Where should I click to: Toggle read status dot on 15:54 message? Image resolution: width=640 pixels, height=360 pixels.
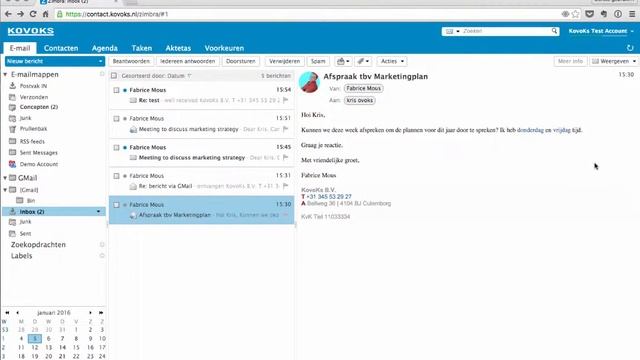[125, 90]
